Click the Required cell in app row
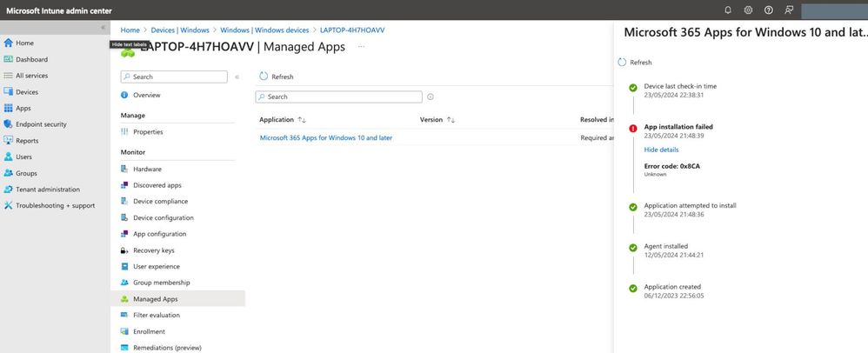Viewport: 868px width, 353px height. [597, 137]
